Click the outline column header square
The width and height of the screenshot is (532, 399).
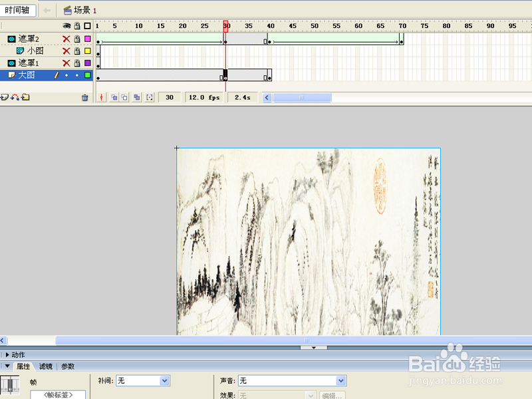click(x=88, y=26)
